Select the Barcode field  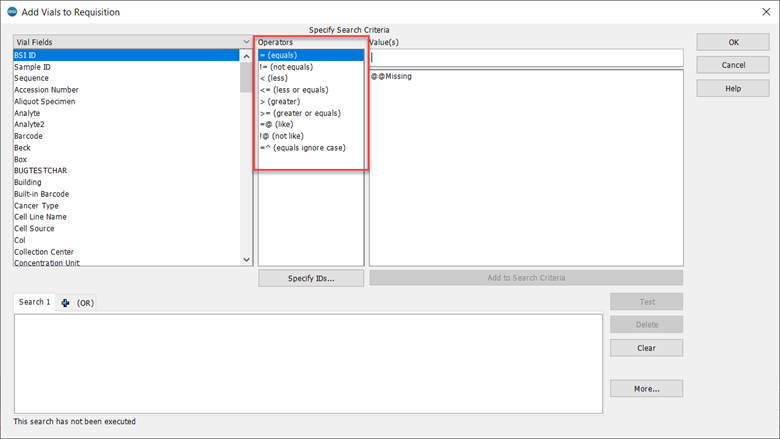click(x=126, y=136)
